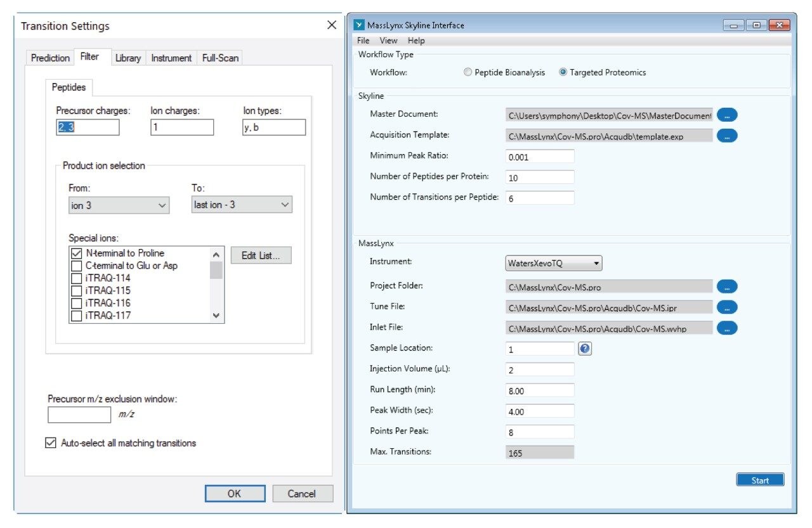This screenshot has width=812, height=528.
Task: Click the Special ions list up arrow
Action: 216,255
